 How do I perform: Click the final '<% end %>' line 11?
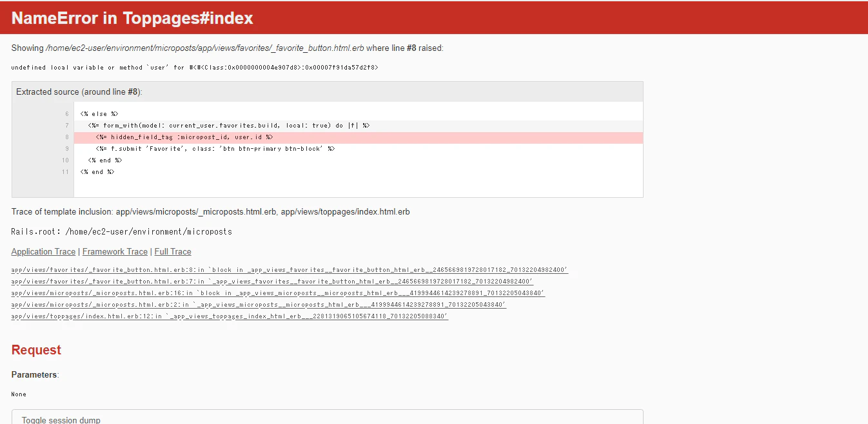97,172
